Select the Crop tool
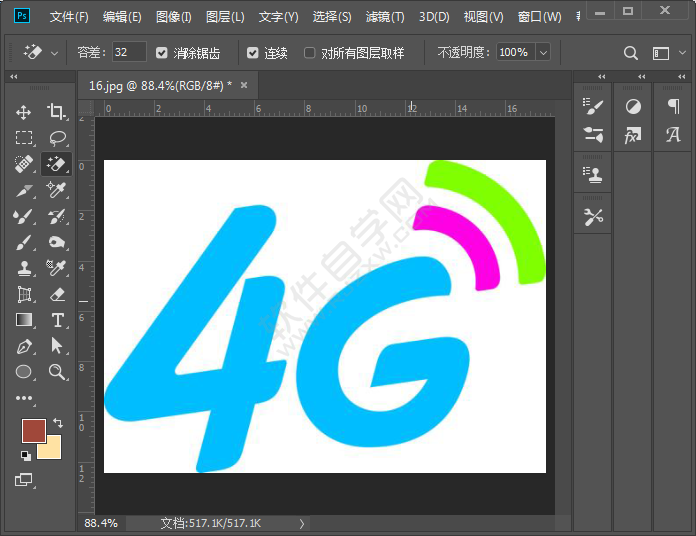 pos(57,112)
